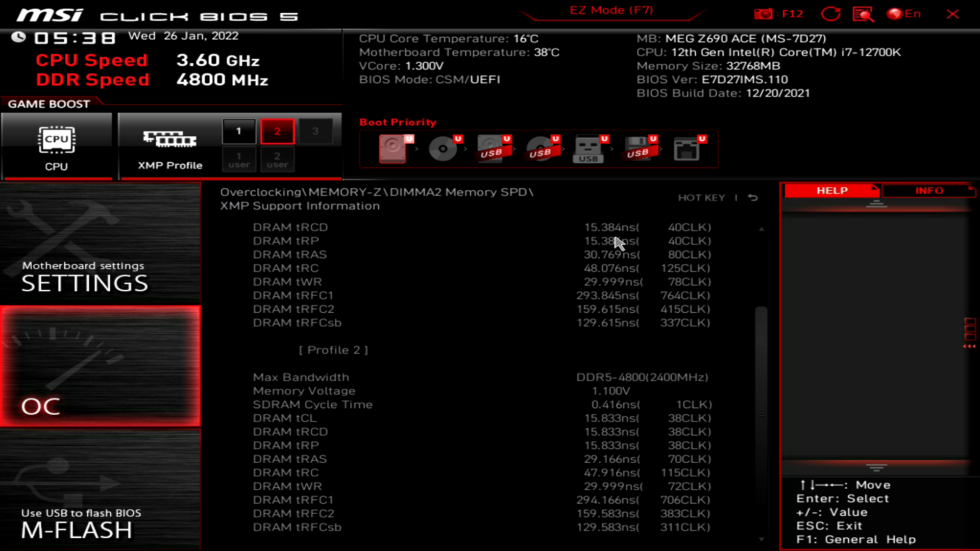Select XMP Profile 3

click(316, 131)
